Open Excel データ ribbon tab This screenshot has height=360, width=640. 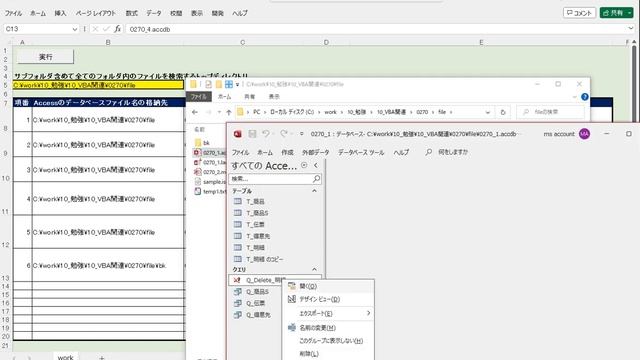coord(153,13)
